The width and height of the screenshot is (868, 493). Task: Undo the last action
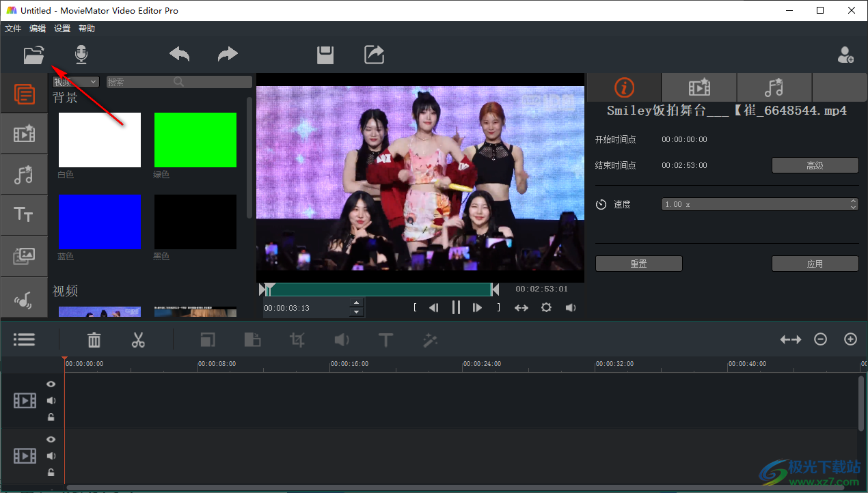pyautogui.click(x=180, y=55)
